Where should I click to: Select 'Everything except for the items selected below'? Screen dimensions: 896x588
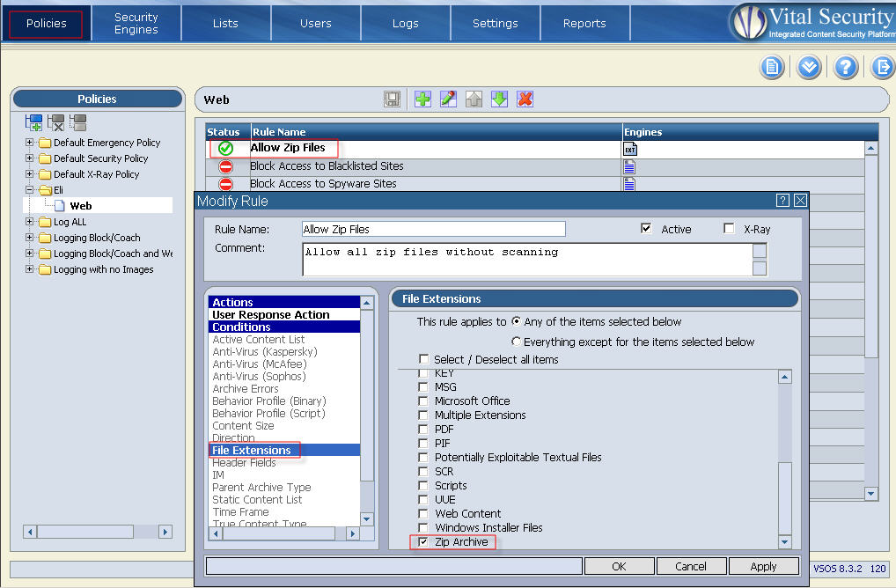[517, 342]
